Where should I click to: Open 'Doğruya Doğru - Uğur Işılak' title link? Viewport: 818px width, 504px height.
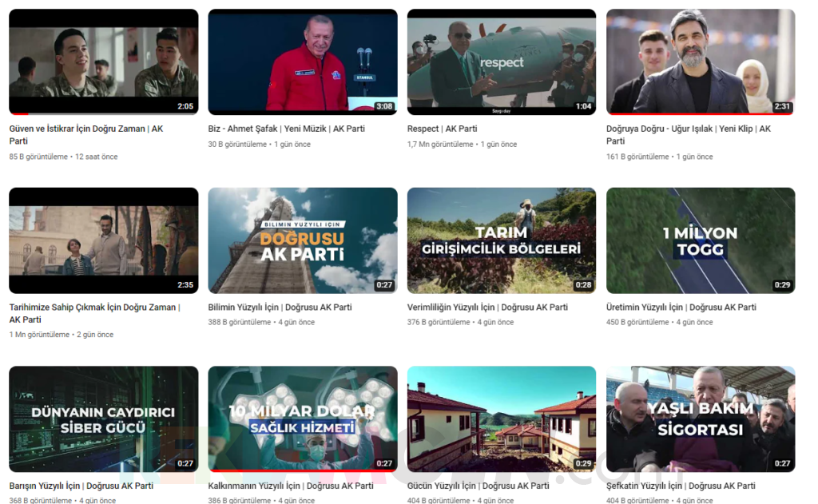click(x=688, y=129)
